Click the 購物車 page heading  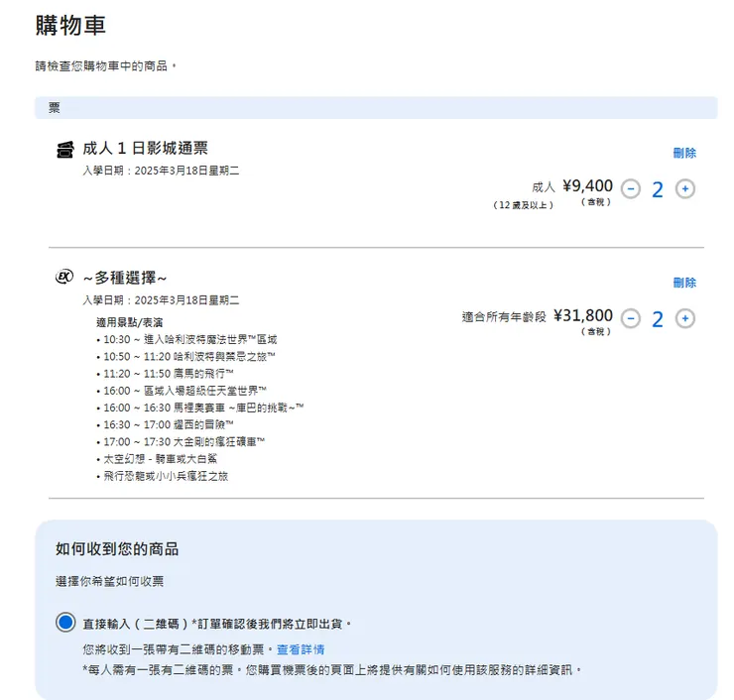70,25
